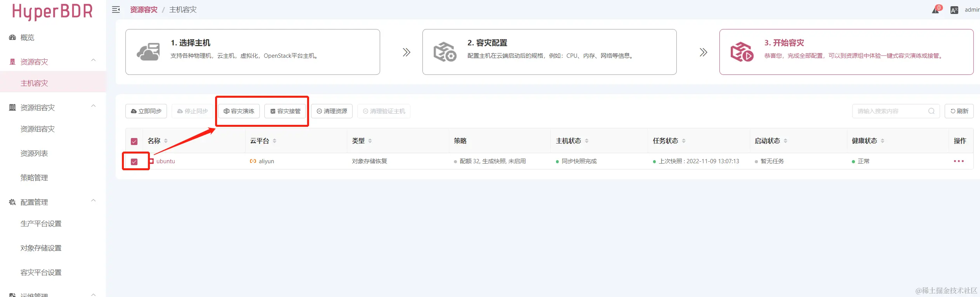
Task: Click the 资源容灾 building icon in sidebar
Action: [x=12, y=62]
